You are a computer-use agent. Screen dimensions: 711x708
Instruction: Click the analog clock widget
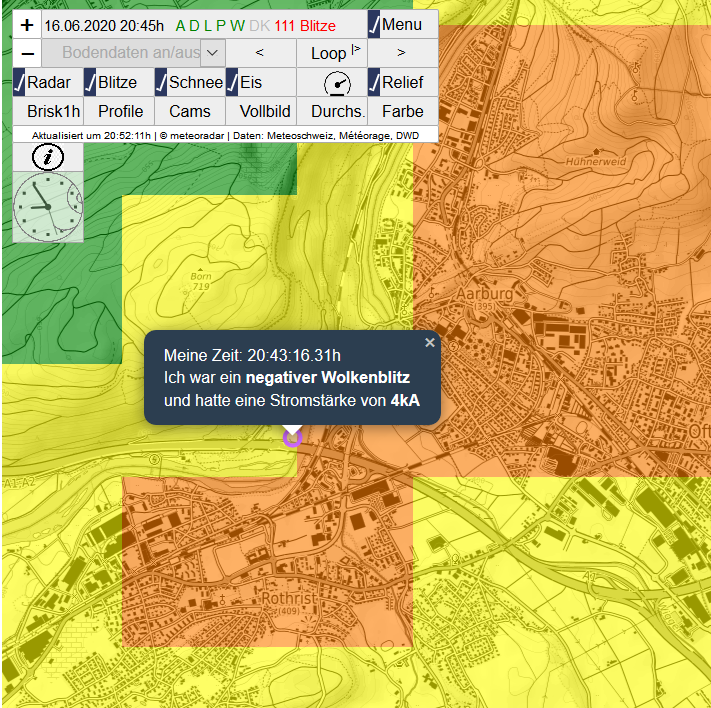click(48, 206)
